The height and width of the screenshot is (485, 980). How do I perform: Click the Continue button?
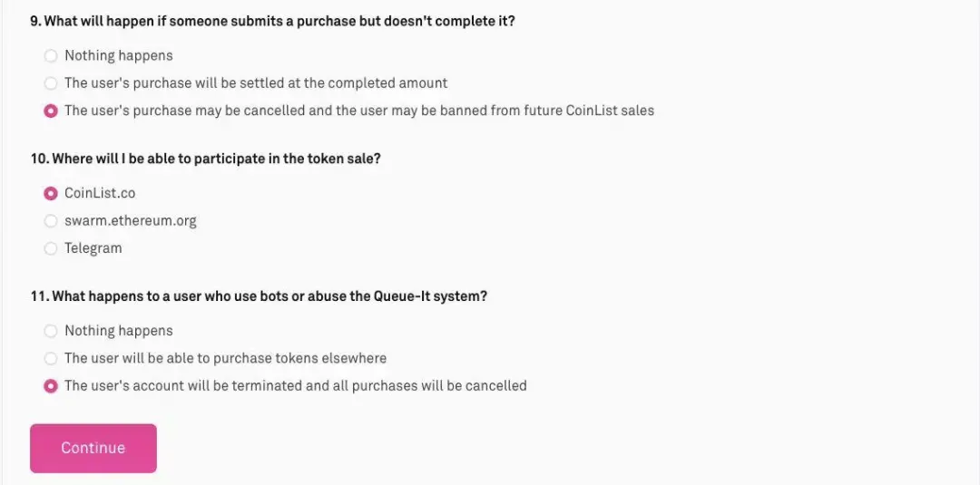pos(93,448)
